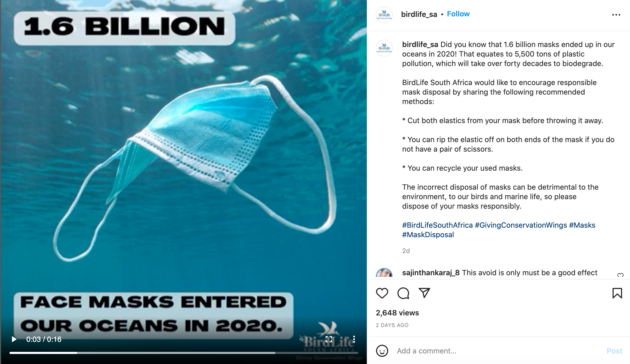Screen dimensions: 630x364
Task: Enter fullscreen video mode
Action: click(x=329, y=339)
